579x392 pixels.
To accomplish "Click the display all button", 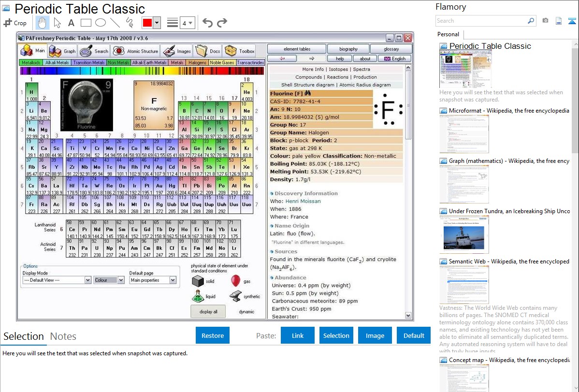I will (x=208, y=311).
